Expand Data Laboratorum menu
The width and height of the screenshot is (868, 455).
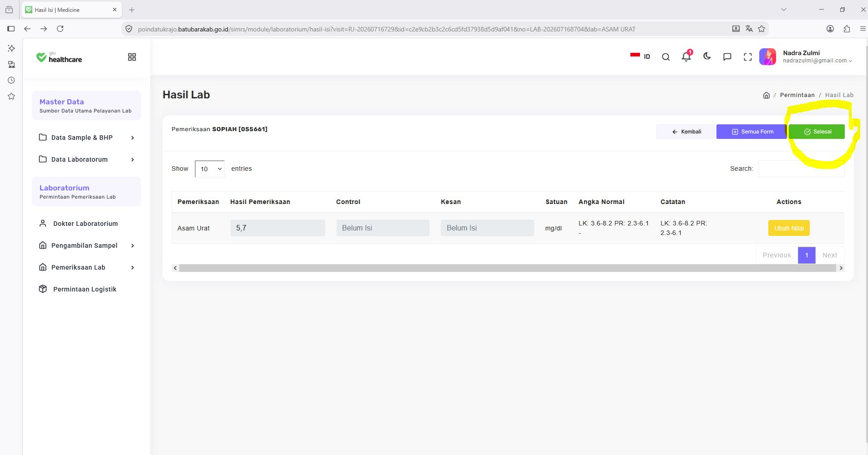(x=86, y=159)
